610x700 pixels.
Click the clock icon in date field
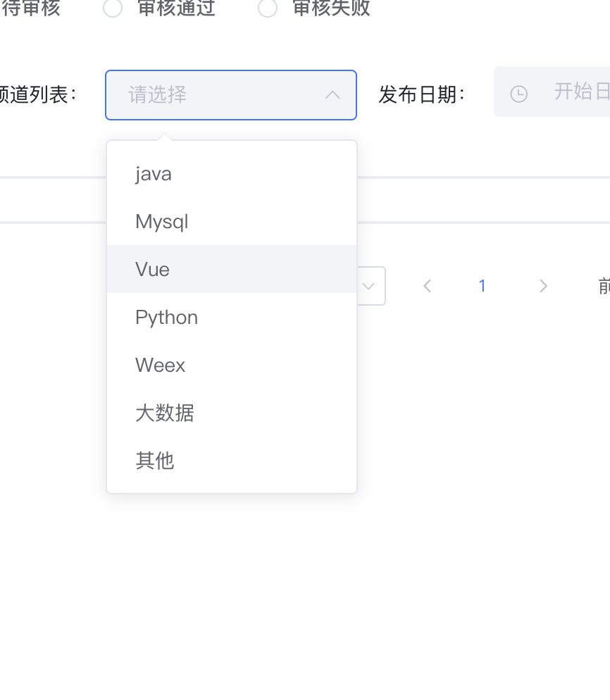pos(518,94)
